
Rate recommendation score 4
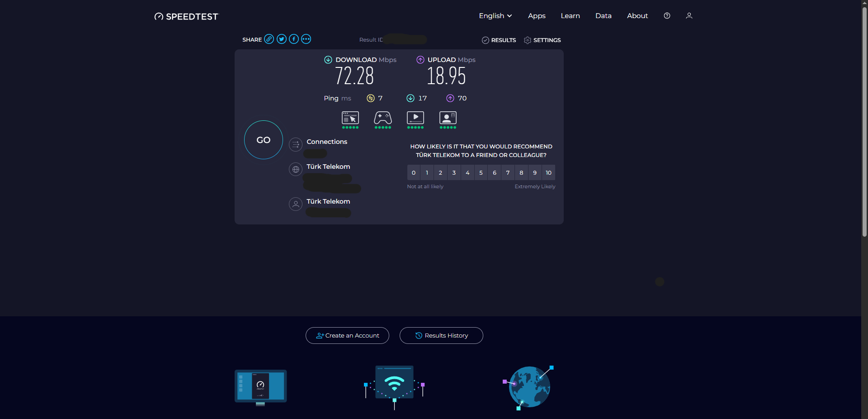[467, 172]
